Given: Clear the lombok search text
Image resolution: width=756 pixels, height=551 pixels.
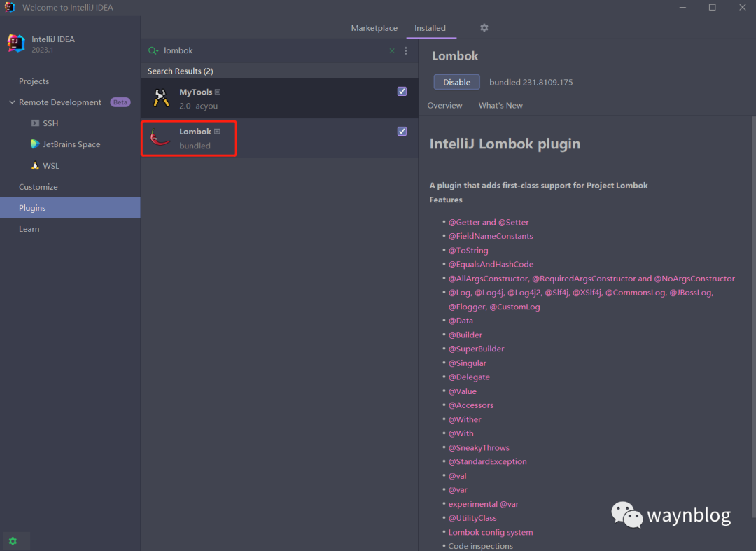Looking at the screenshot, I should 392,50.
